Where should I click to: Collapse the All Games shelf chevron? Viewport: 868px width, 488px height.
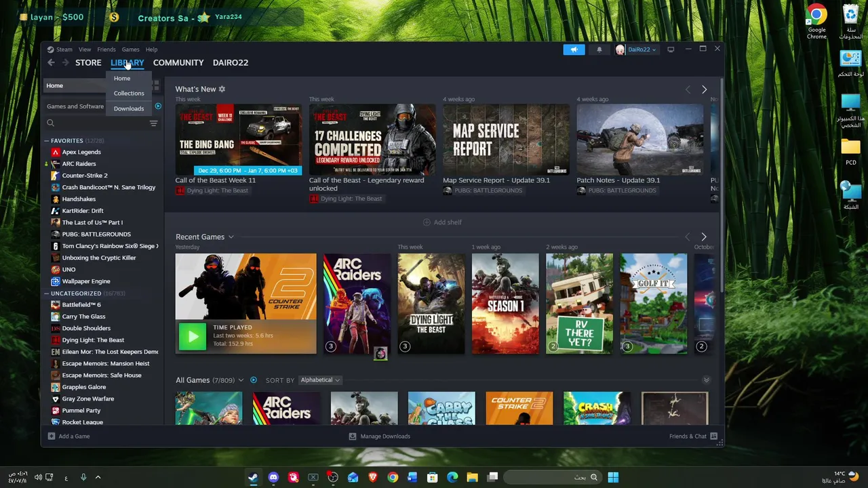pos(706,380)
